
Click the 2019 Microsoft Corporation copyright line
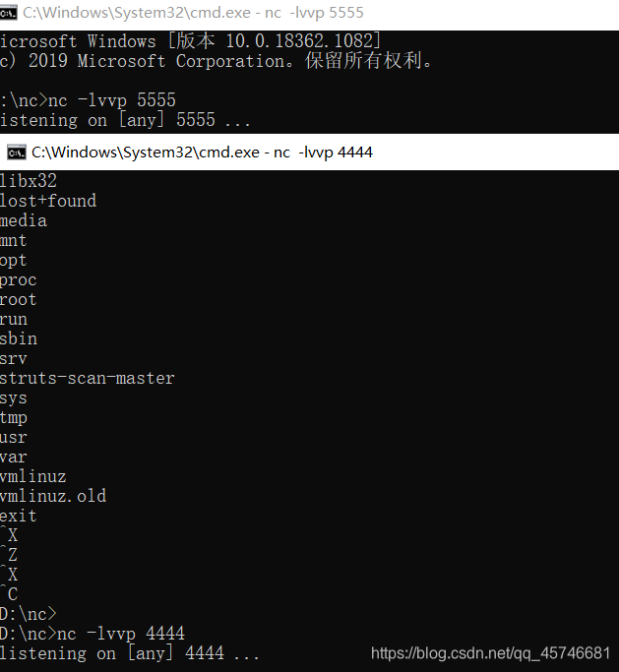pos(217,61)
